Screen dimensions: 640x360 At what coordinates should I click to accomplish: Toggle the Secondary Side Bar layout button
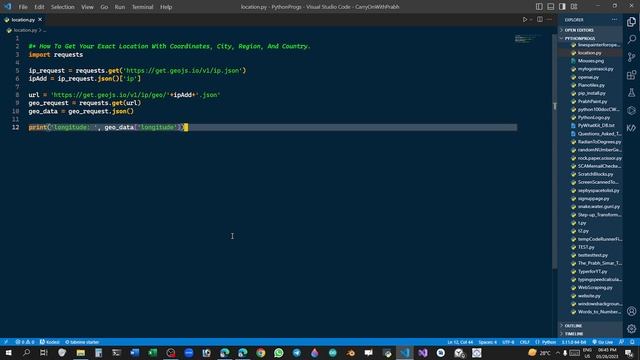click(562, 7)
